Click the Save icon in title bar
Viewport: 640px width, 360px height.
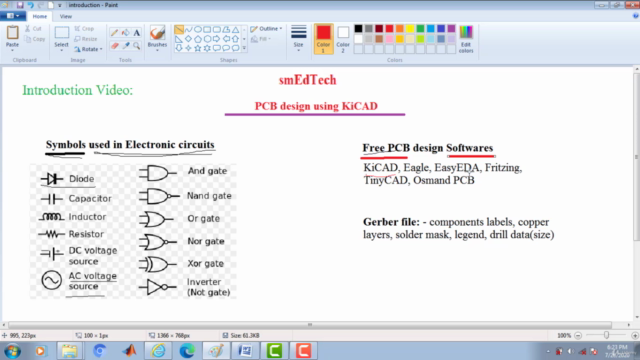(20, 5)
